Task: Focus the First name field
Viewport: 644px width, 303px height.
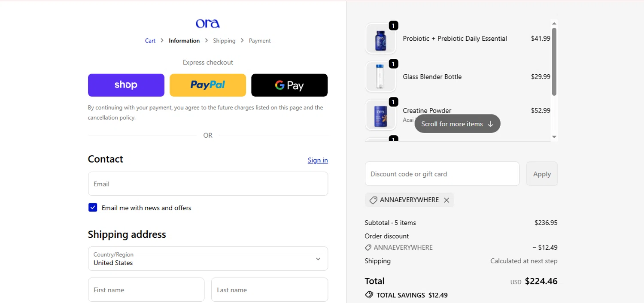Action: click(x=146, y=290)
